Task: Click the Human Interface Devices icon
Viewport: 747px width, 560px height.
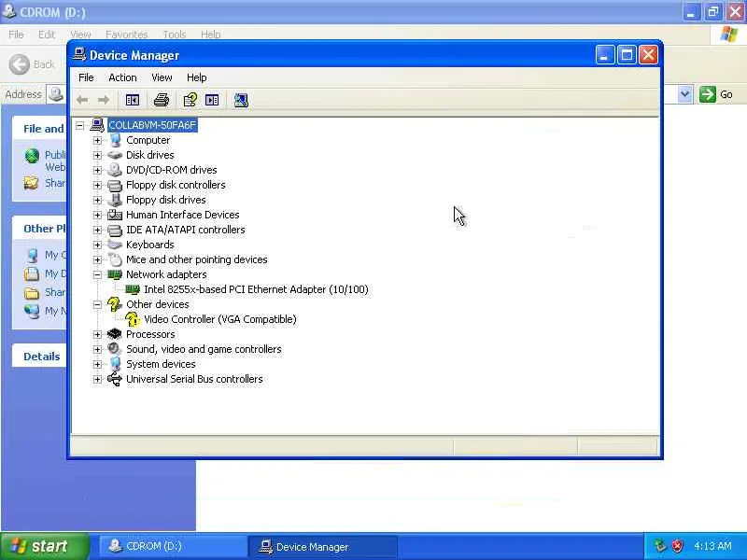Action: [x=115, y=215]
